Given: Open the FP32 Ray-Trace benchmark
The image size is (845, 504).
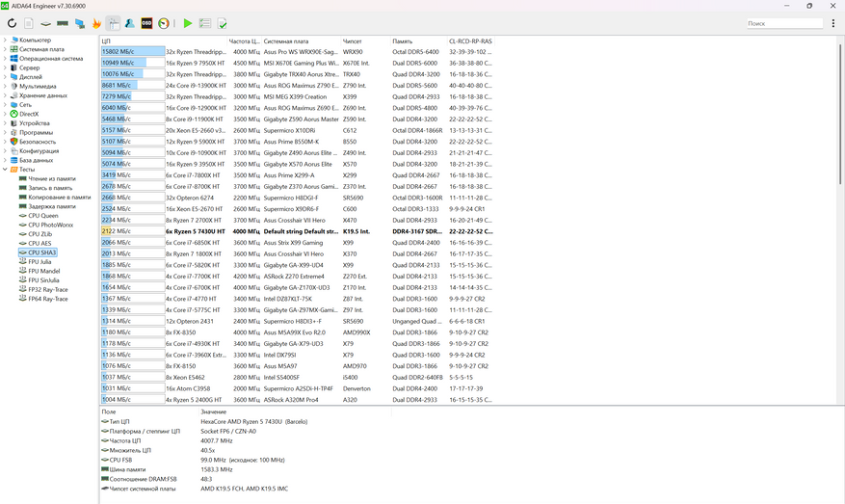Looking at the screenshot, I should (48, 289).
